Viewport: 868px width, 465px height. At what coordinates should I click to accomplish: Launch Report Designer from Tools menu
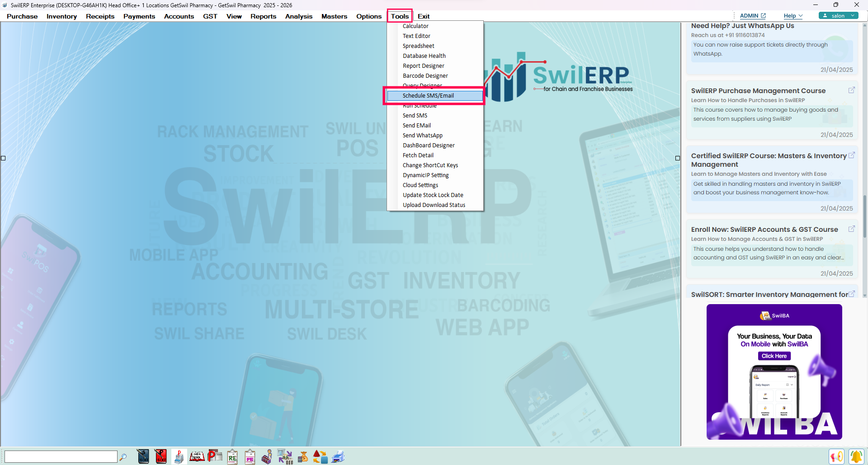pyautogui.click(x=435, y=66)
